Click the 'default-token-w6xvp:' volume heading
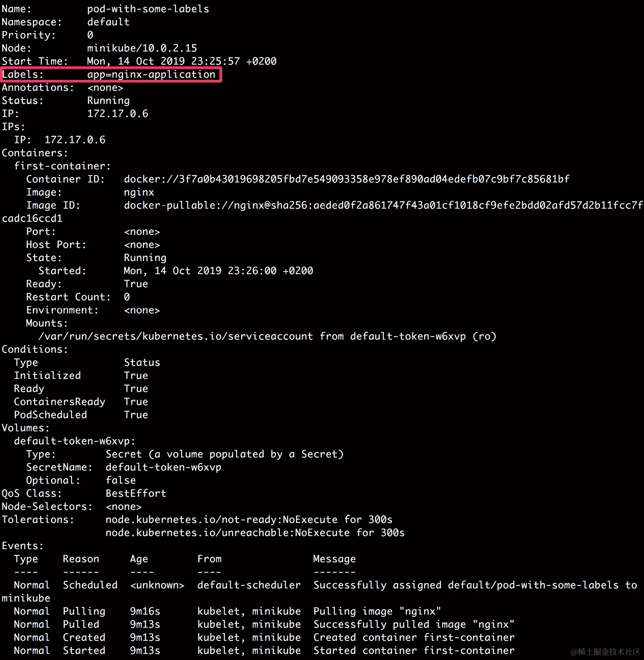644x660 pixels. point(75,441)
